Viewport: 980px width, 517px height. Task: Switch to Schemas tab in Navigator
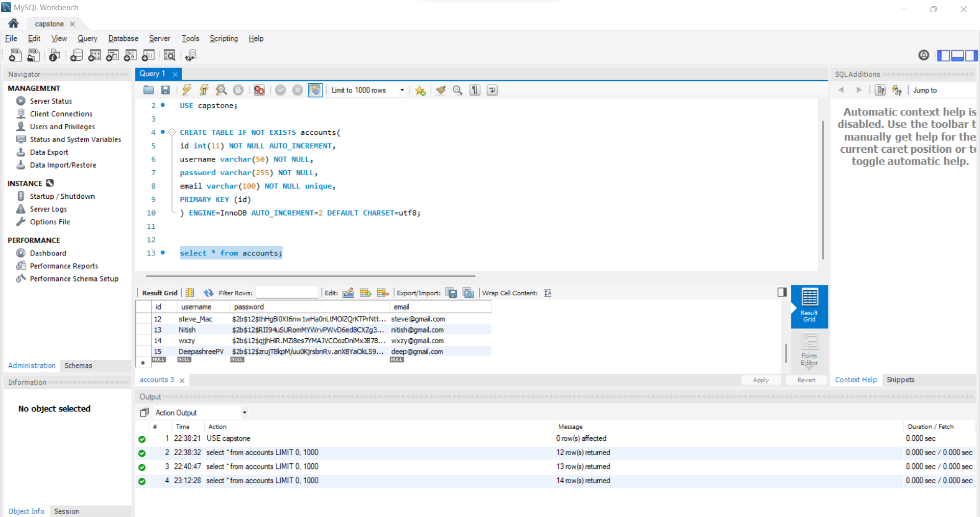(x=78, y=366)
